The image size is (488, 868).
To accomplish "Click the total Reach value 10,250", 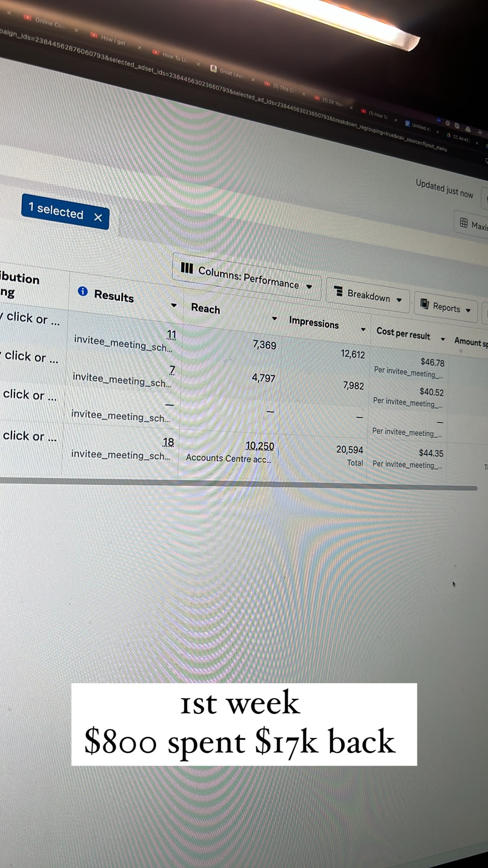I will pyautogui.click(x=260, y=446).
